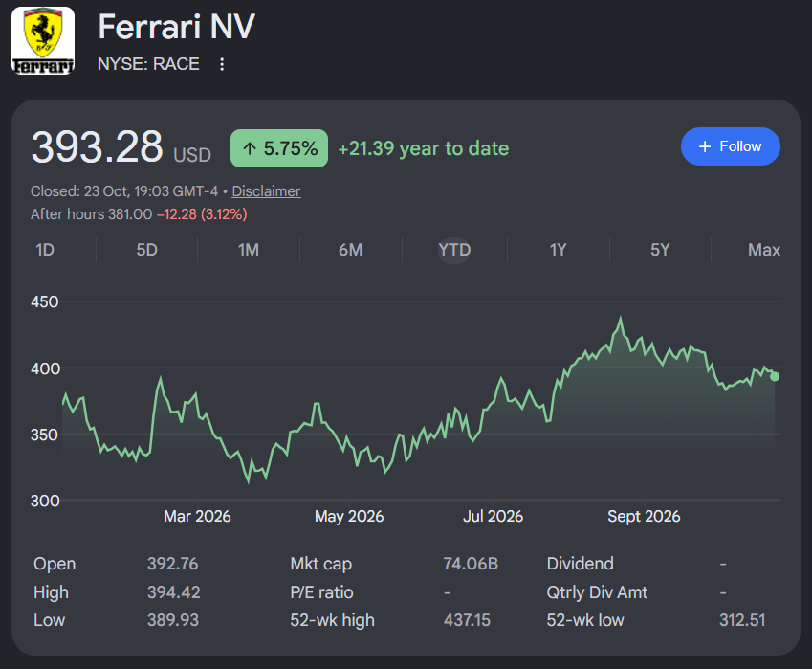
Task: Click the Ferrari logo image
Action: 43,40
